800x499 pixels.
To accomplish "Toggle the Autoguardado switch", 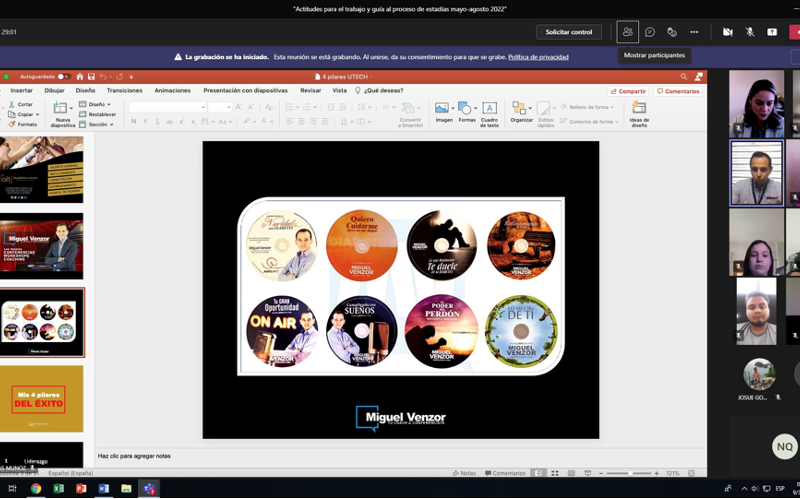I will tap(62, 76).
